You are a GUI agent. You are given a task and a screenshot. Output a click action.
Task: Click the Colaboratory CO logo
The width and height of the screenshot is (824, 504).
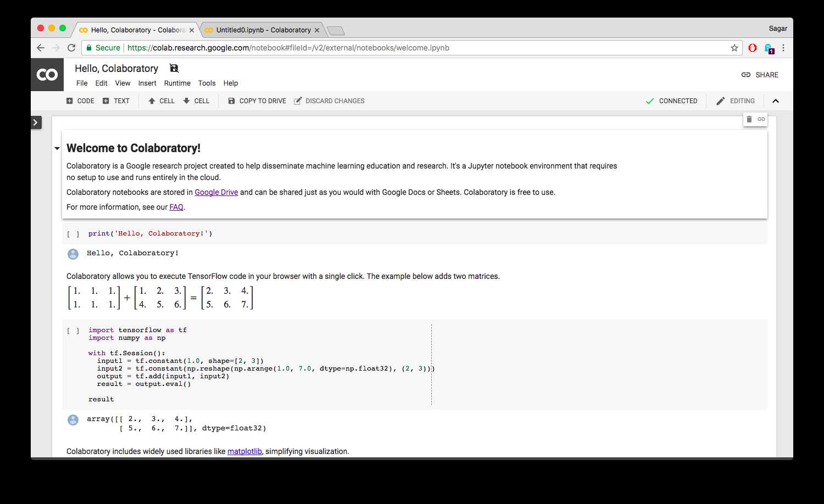[x=47, y=75]
